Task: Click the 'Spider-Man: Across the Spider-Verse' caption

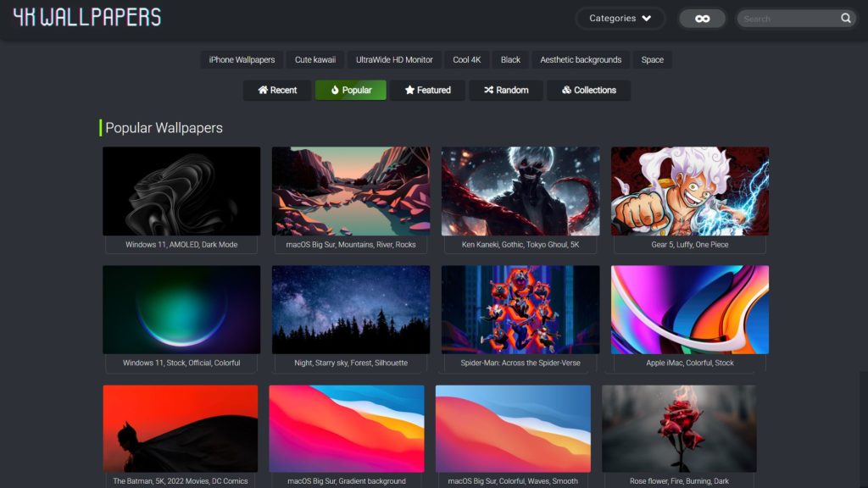Action: pos(520,363)
